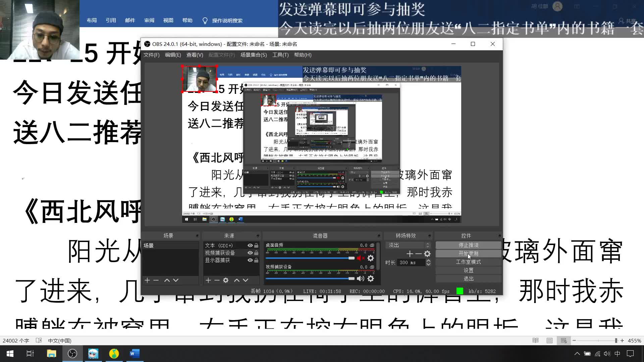Undock the 混音器 panel with its float icon
Viewport: 644px width, 362px height.
(379, 236)
